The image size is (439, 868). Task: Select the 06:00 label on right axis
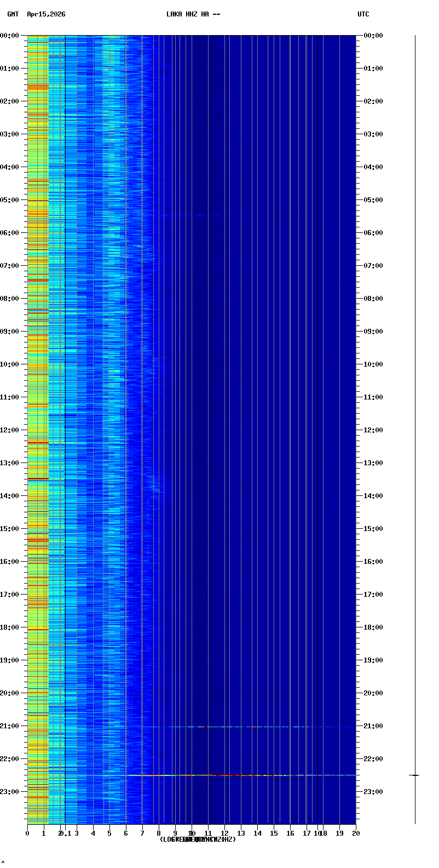click(373, 233)
